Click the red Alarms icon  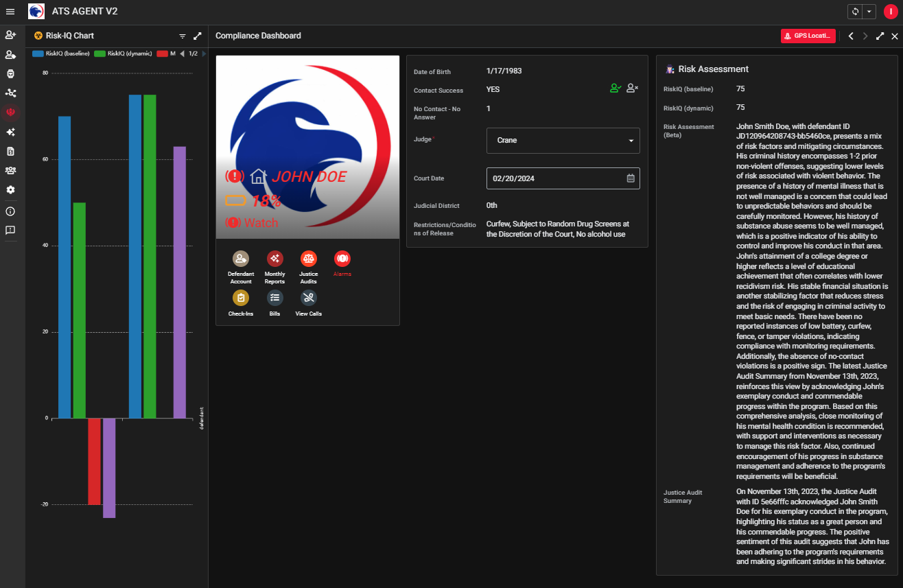click(x=342, y=259)
